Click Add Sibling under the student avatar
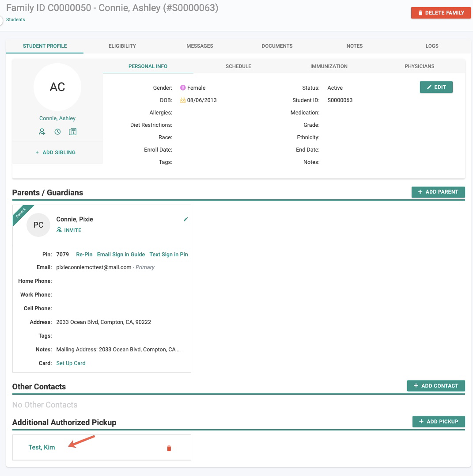The image size is (473, 476). [x=56, y=152]
